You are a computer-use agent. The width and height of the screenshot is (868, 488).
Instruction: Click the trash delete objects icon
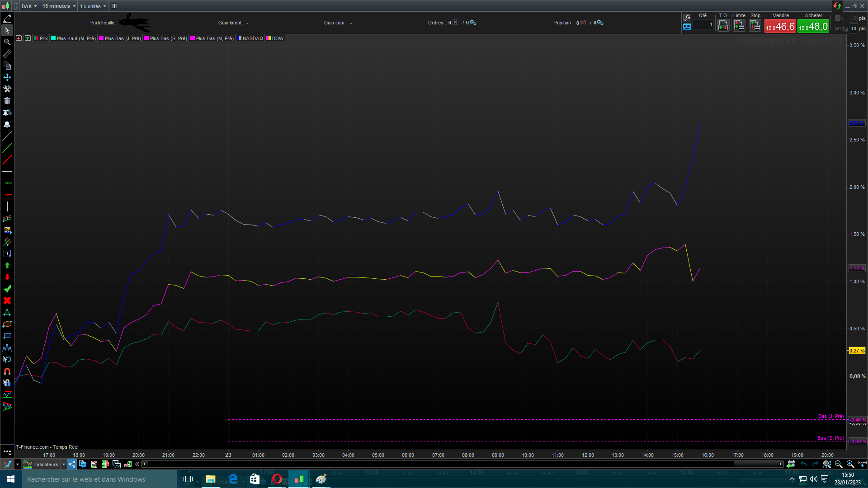click(7, 101)
